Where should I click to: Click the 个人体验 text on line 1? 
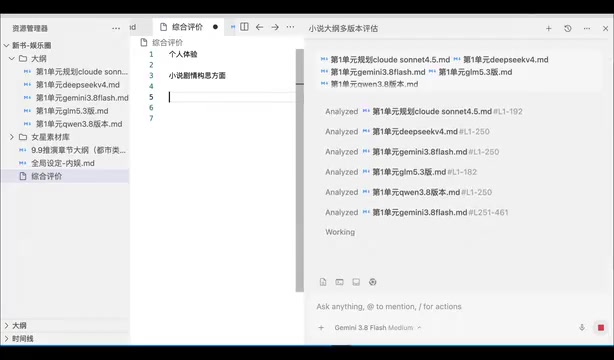183,54
